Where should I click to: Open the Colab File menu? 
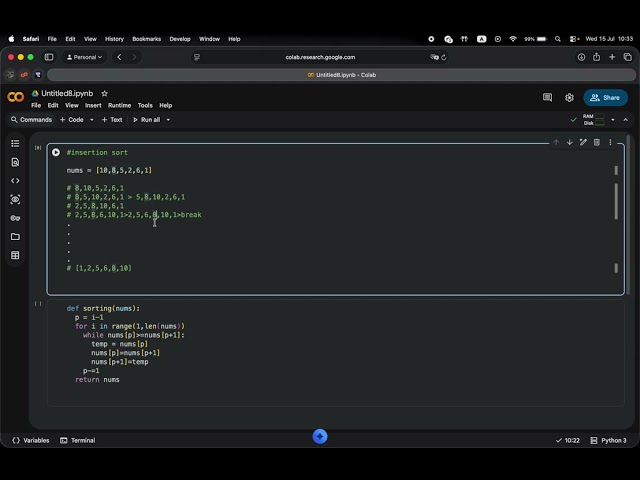coord(36,105)
